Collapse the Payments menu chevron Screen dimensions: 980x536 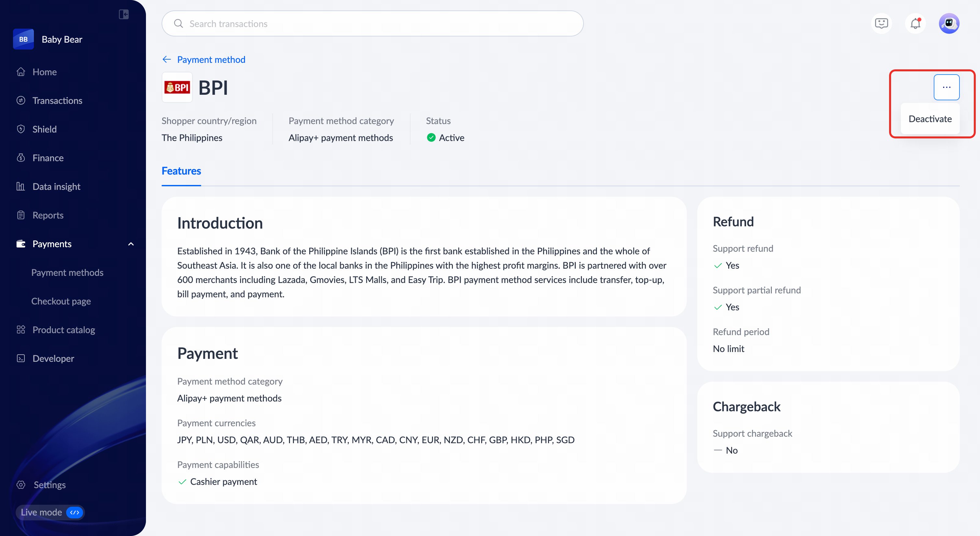pyautogui.click(x=131, y=244)
